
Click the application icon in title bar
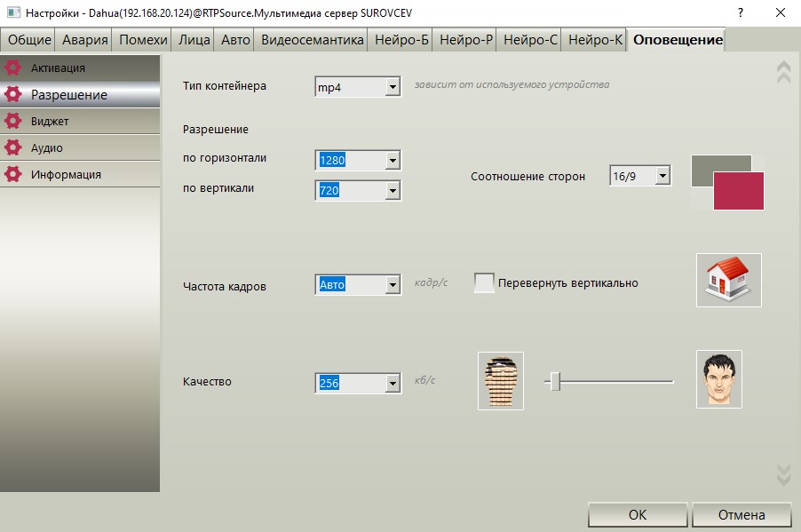point(14,12)
